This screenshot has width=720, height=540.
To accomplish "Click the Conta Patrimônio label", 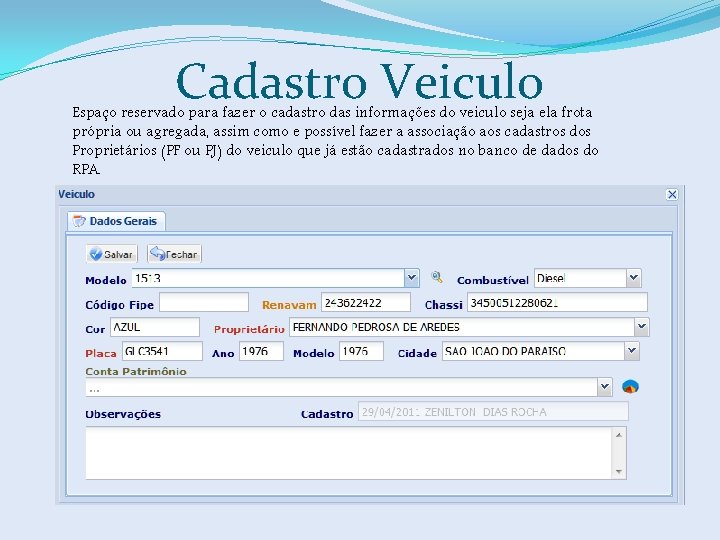I will (136, 371).
